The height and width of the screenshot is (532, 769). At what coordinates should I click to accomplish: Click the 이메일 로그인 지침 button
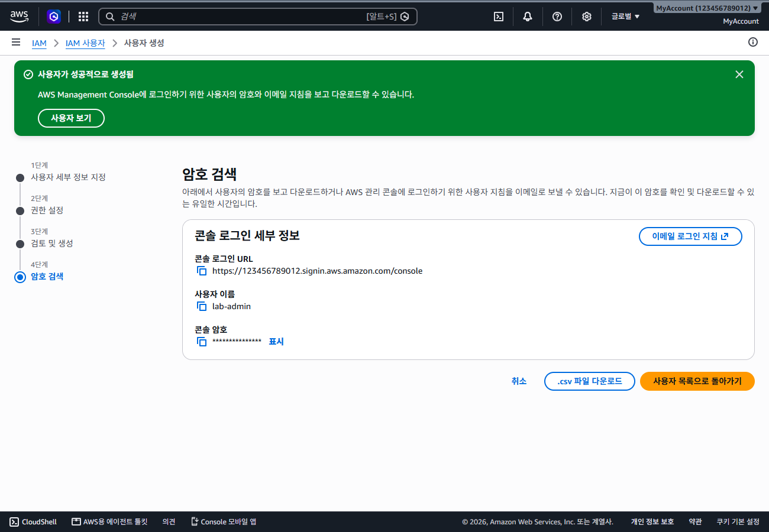690,236
